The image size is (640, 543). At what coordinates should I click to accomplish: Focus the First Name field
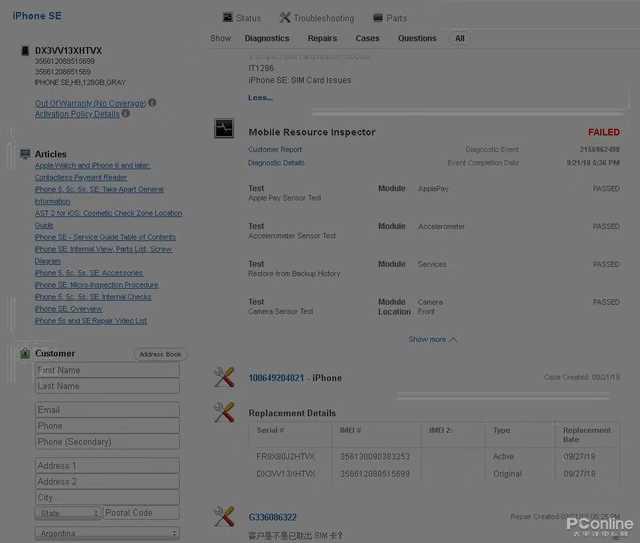pyautogui.click(x=108, y=370)
